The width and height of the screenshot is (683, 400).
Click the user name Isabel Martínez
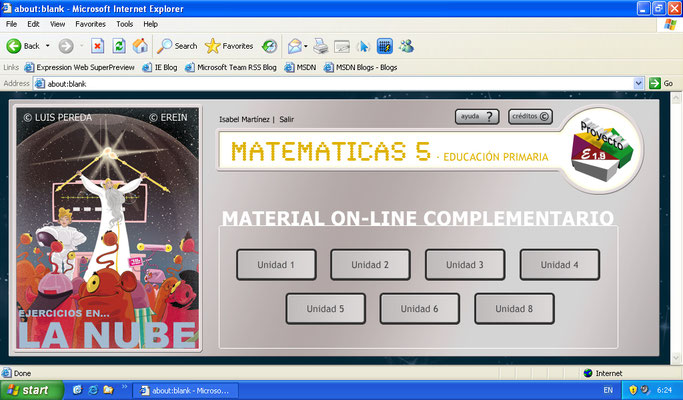click(x=244, y=119)
